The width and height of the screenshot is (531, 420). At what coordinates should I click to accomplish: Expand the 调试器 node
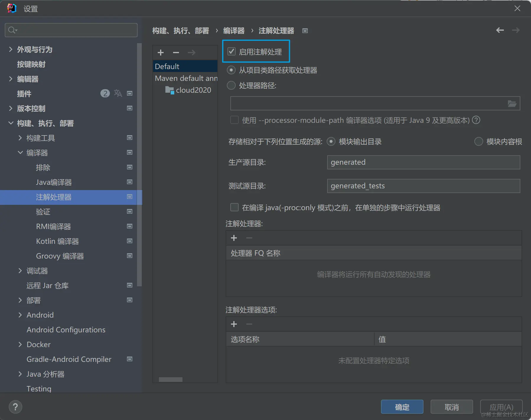point(20,271)
